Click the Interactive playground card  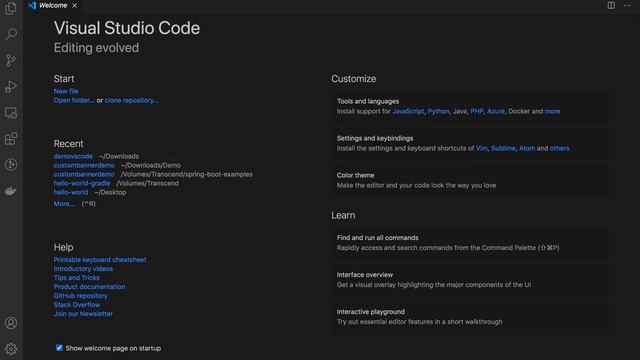pos(470,317)
